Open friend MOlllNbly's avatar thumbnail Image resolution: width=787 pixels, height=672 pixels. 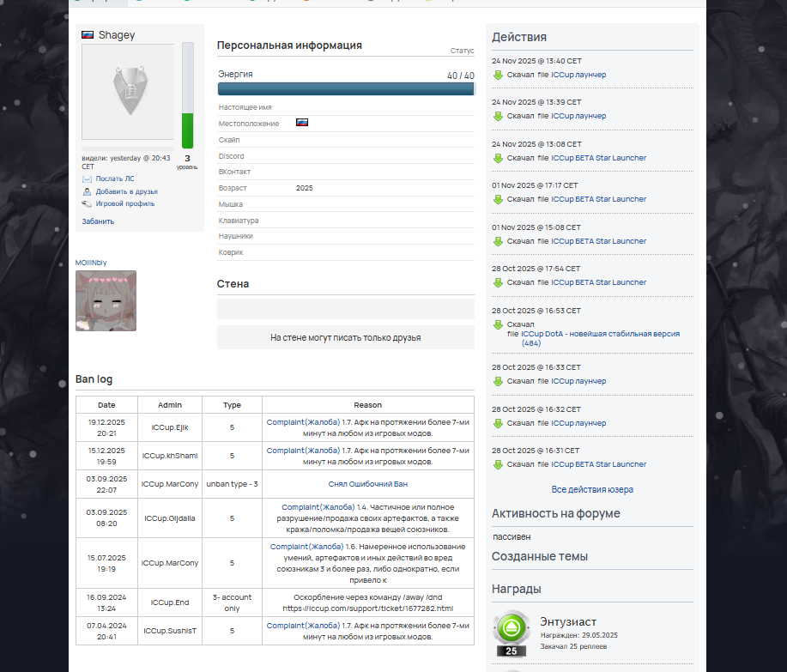pyautogui.click(x=106, y=300)
